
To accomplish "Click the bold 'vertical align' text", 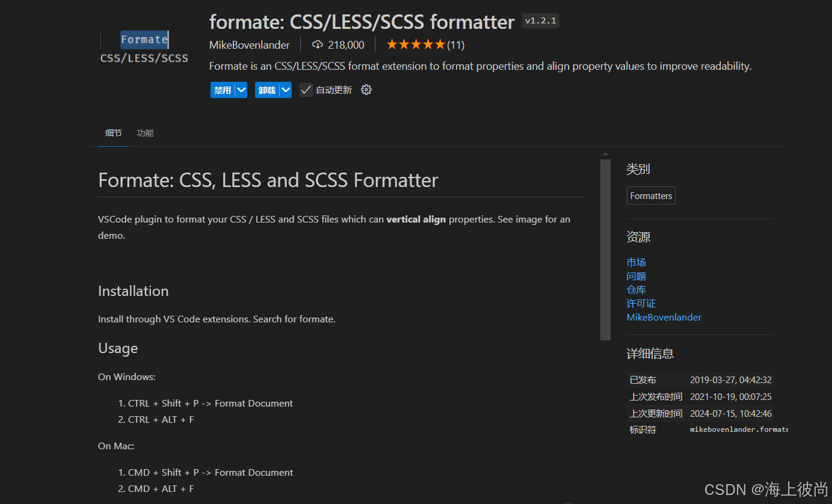I will [x=416, y=220].
